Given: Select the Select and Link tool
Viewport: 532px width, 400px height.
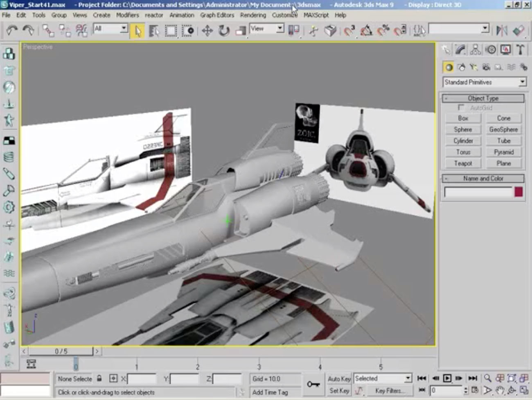Looking at the screenshot, I should 47,31.
